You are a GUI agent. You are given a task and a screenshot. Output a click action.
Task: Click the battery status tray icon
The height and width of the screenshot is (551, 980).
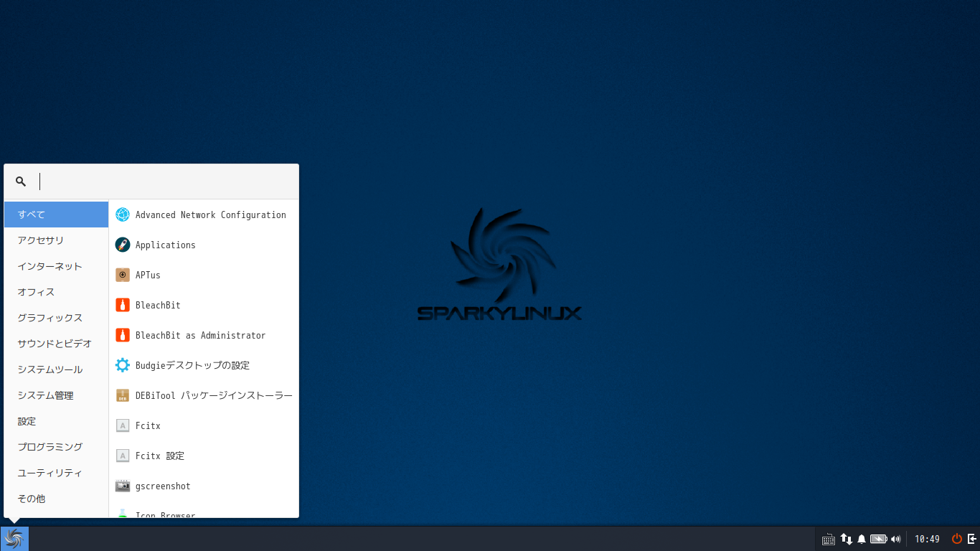(879, 539)
